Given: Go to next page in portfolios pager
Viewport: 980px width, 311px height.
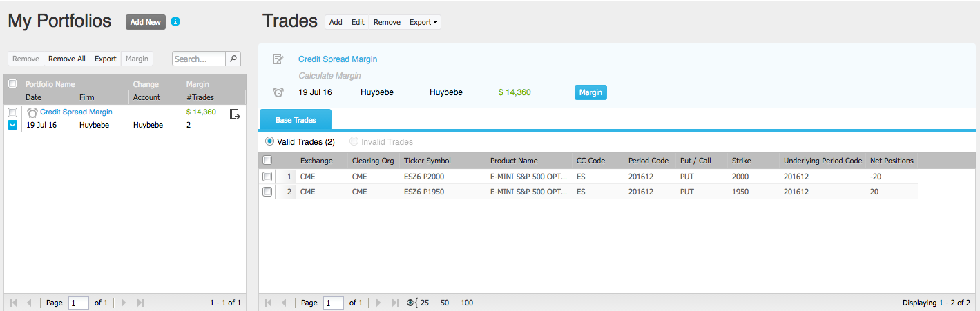Looking at the screenshot, I should click(x=124, y=303).
